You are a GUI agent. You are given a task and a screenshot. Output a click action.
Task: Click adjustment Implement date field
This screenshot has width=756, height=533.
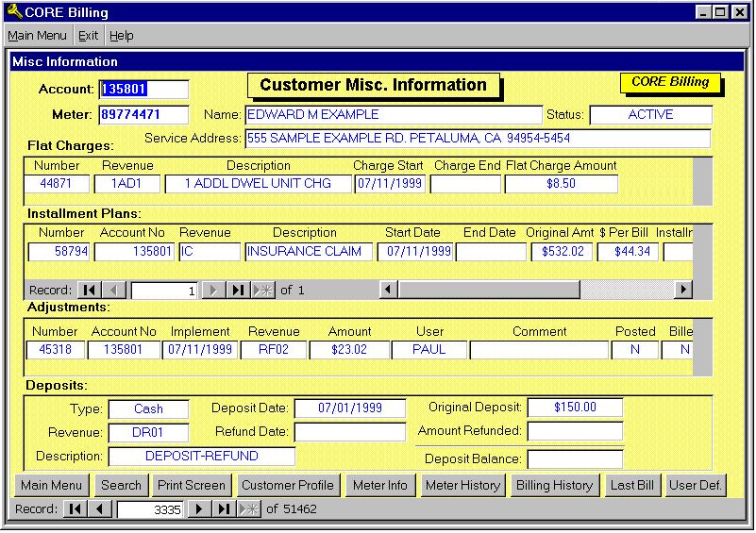(200, 350)
